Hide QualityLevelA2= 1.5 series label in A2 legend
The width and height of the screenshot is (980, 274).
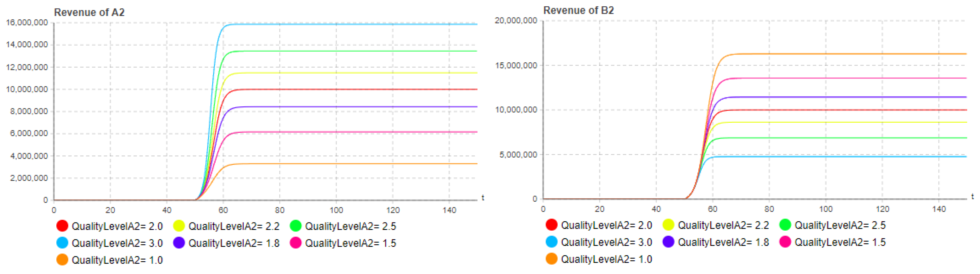click(x=350, y=243)
